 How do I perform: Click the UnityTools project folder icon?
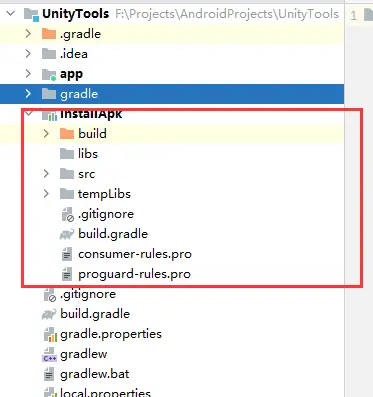coord(31,14)
